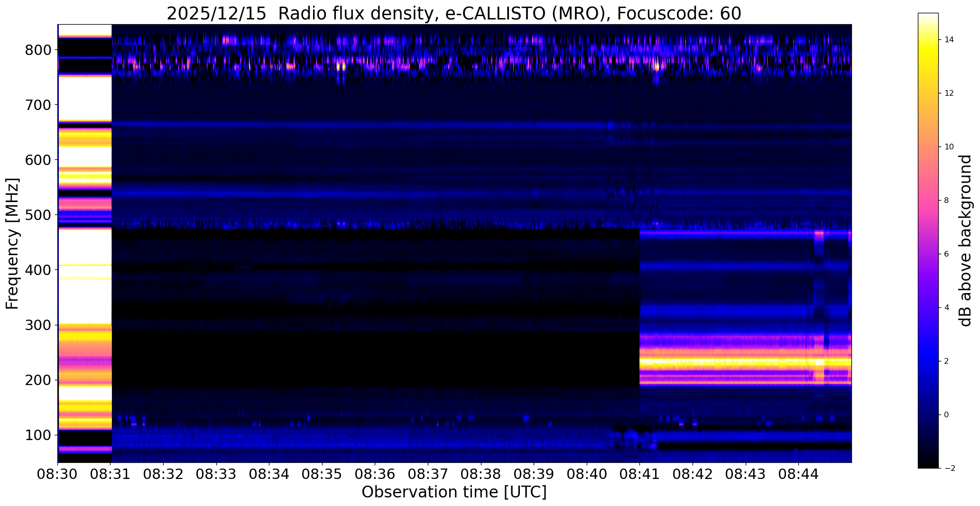Click the 08:33 time tick label
The height and width of the screenshot is (506, 980).
click(217, 474)
